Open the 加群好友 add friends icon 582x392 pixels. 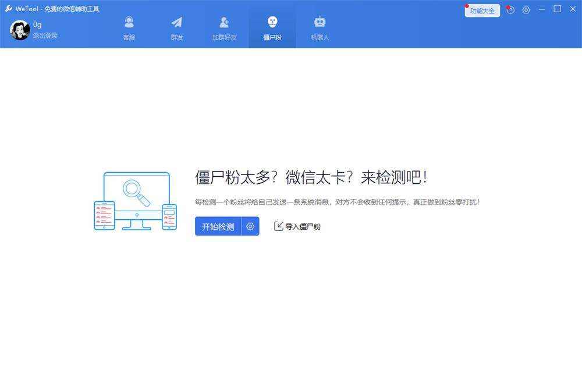224,22
